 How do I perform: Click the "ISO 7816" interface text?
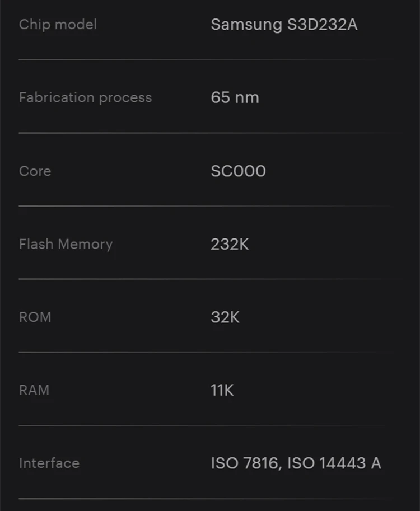[245, 463]
